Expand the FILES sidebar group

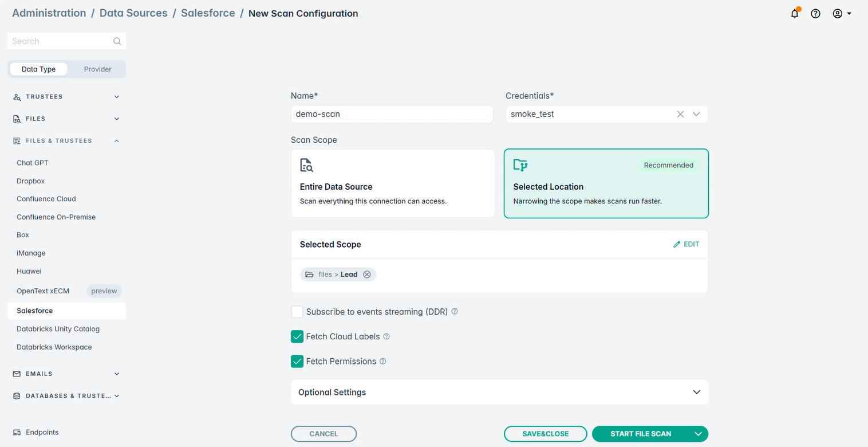(66, 119)
